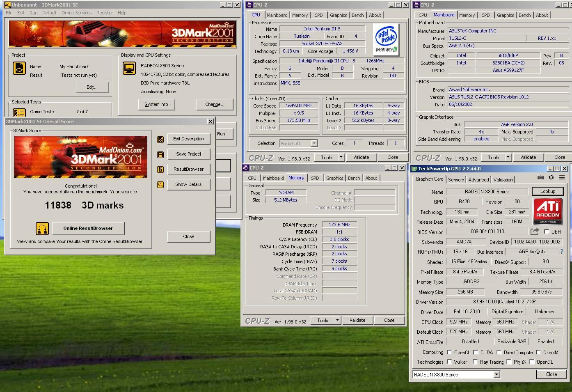Image resolution: width=572 pixels, height=392 pixels.
Task: Click the Selected Tests checklist icon
Action: [x=19, y=112]
